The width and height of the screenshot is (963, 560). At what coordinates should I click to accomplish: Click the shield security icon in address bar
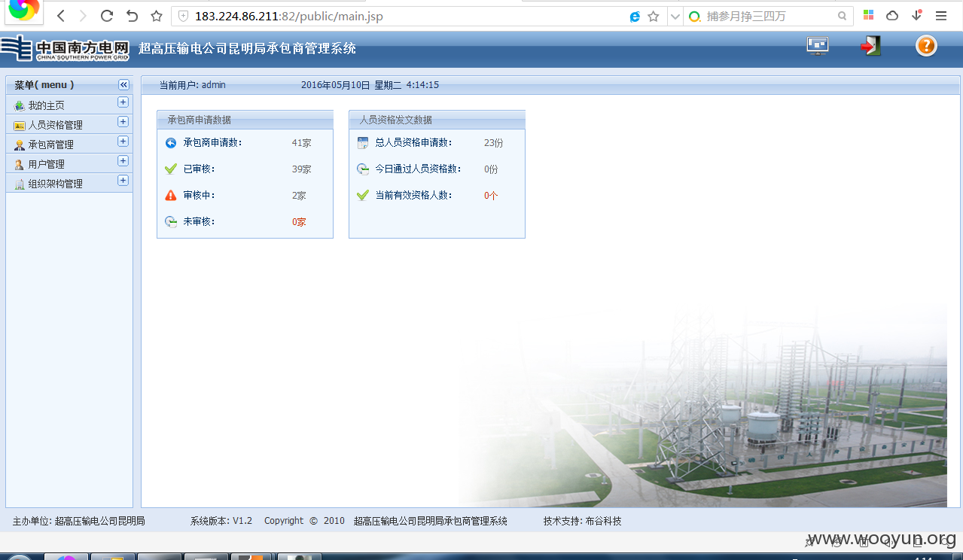pyautogui.click(x=183, y=16)
